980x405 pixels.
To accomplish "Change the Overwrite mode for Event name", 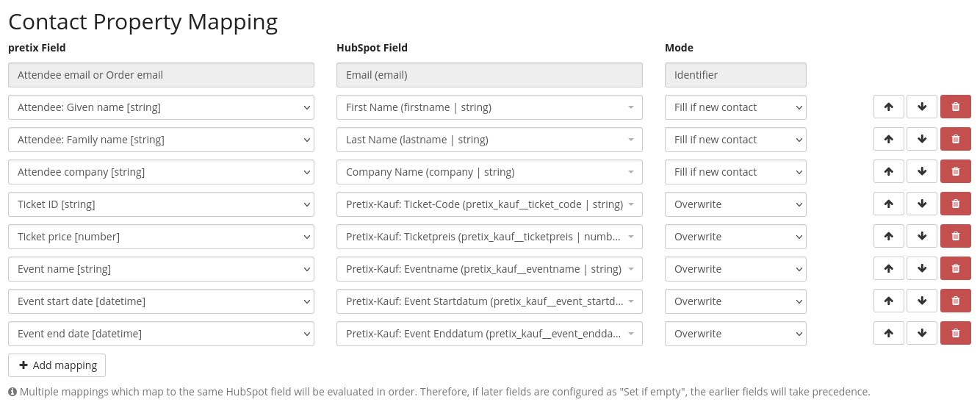I will 735,269.
